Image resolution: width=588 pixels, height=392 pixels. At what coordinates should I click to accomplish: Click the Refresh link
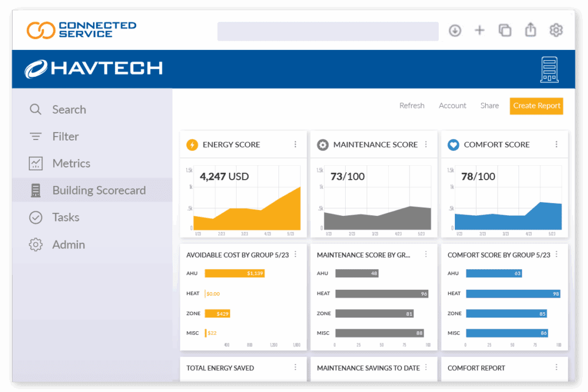(x=412, y=105)
